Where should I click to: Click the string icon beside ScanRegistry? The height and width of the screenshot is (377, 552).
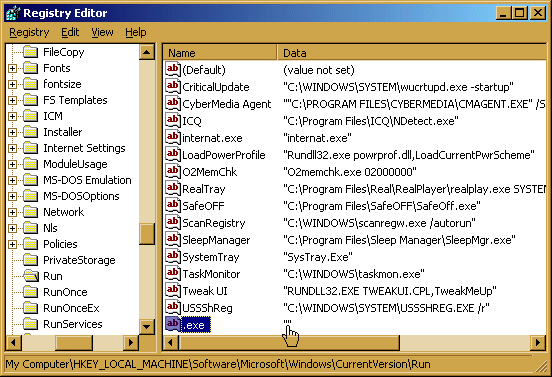coord(173,222)
